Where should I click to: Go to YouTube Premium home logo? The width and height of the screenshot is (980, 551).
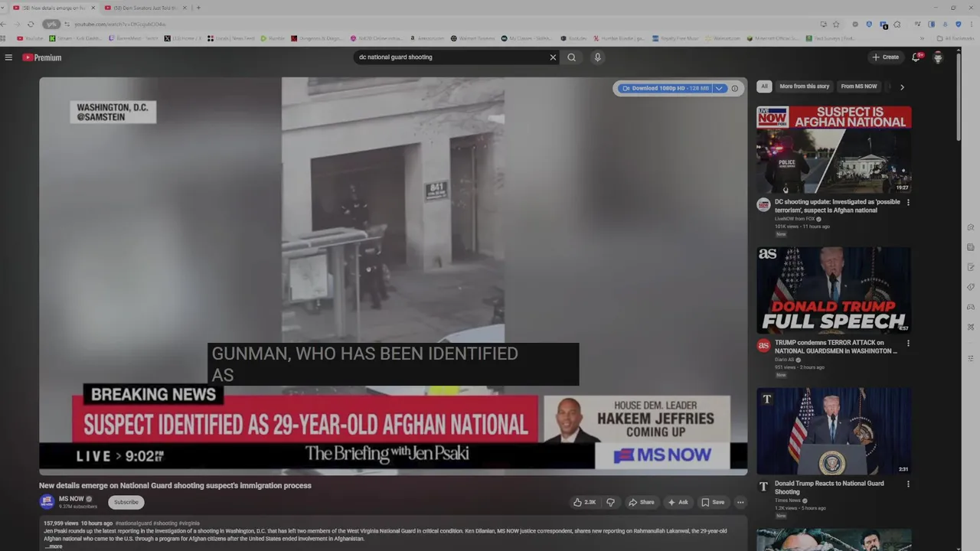(41, 57)
